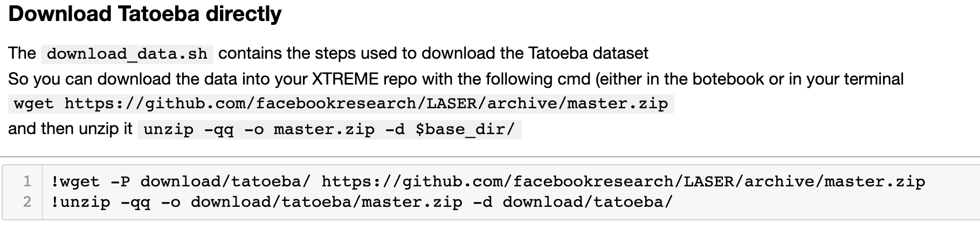This screenshot has height=251, width=980.
Task: Click "and then unzip it" text
Action: [x=70, y=129]
